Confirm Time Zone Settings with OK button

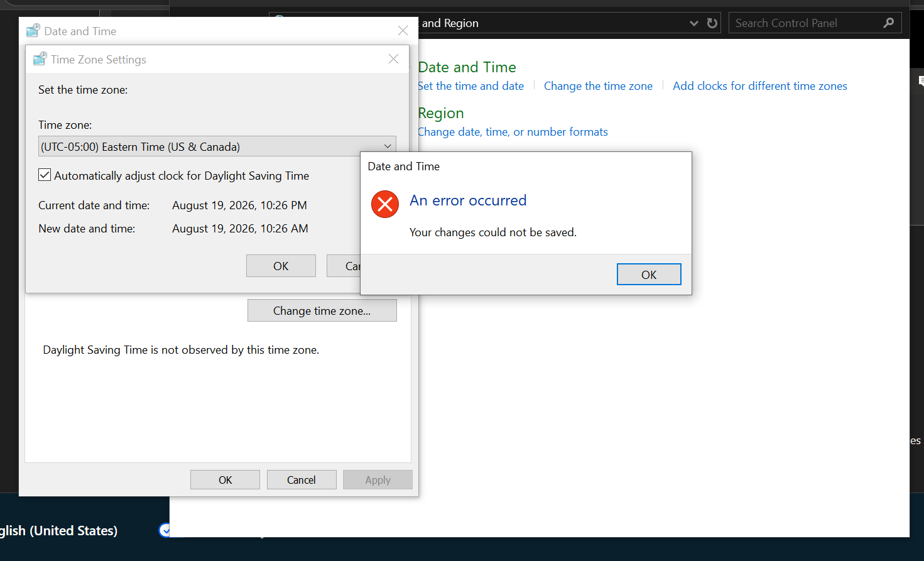(x=281, y=266)
